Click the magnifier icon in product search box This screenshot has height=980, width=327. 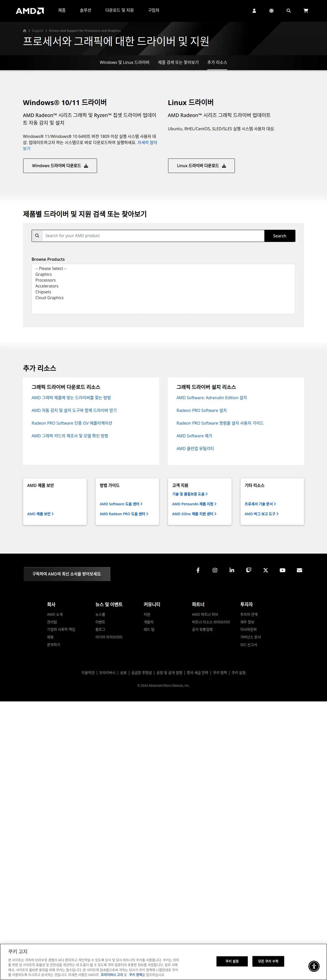(37, 236)
